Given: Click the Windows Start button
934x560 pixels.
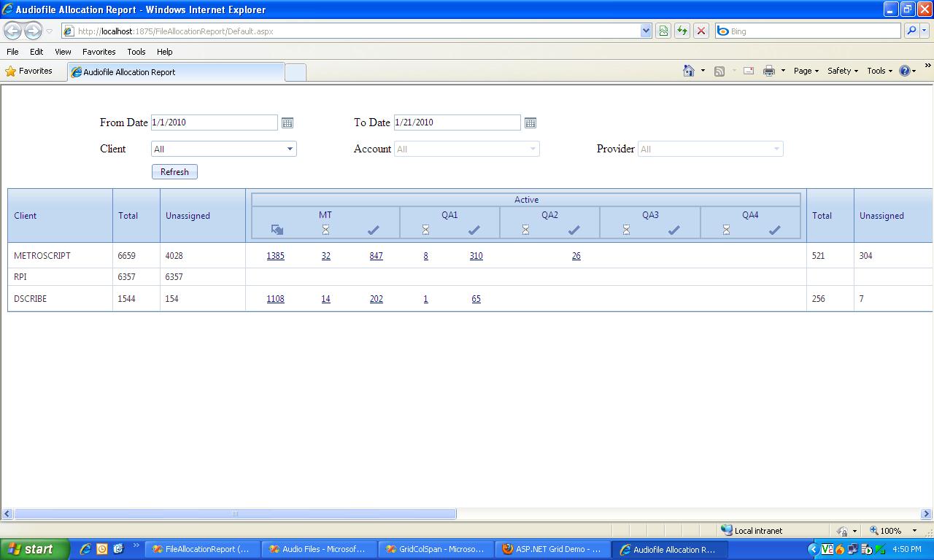Looking at the screenshot, I should 35,549.
